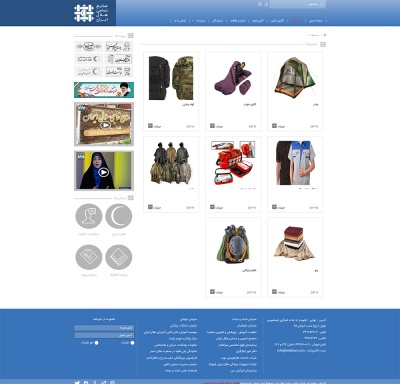Play the video of the woman in blue headscarf
This screenshot has width=400, height=384.
104,172
